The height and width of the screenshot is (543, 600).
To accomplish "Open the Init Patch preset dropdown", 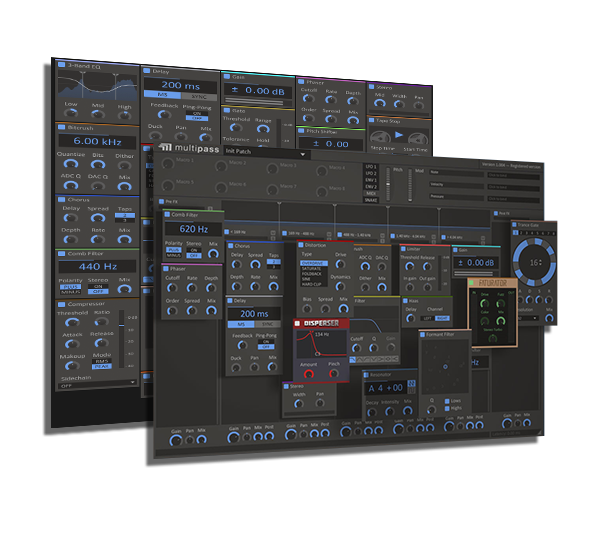I will click(267, 152).
